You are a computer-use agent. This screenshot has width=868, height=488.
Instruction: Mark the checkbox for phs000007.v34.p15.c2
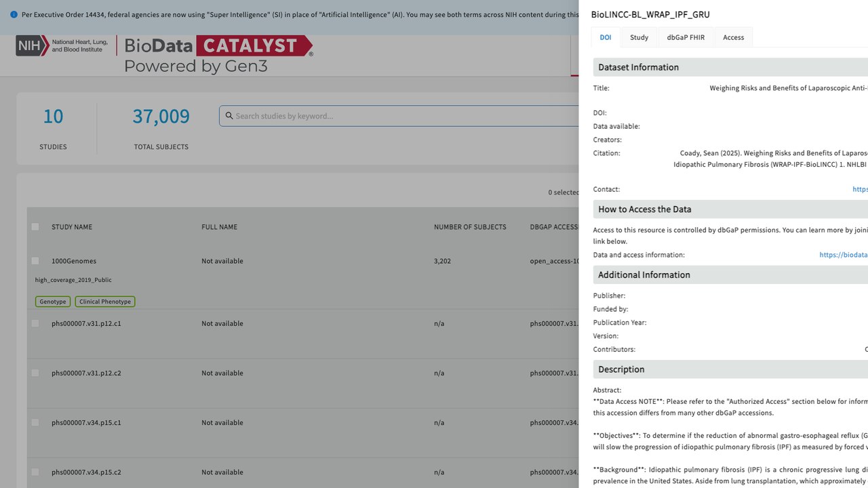35,472
